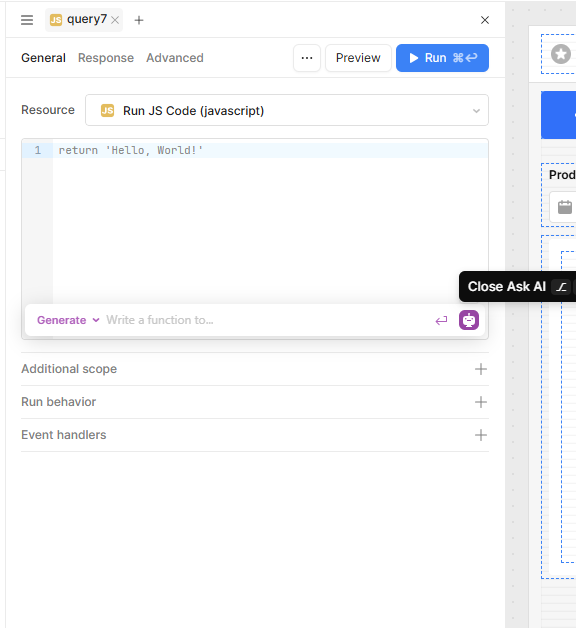Expand the Run behavior section
This screenshot has height=628, width=576.
tap(255, 402)
